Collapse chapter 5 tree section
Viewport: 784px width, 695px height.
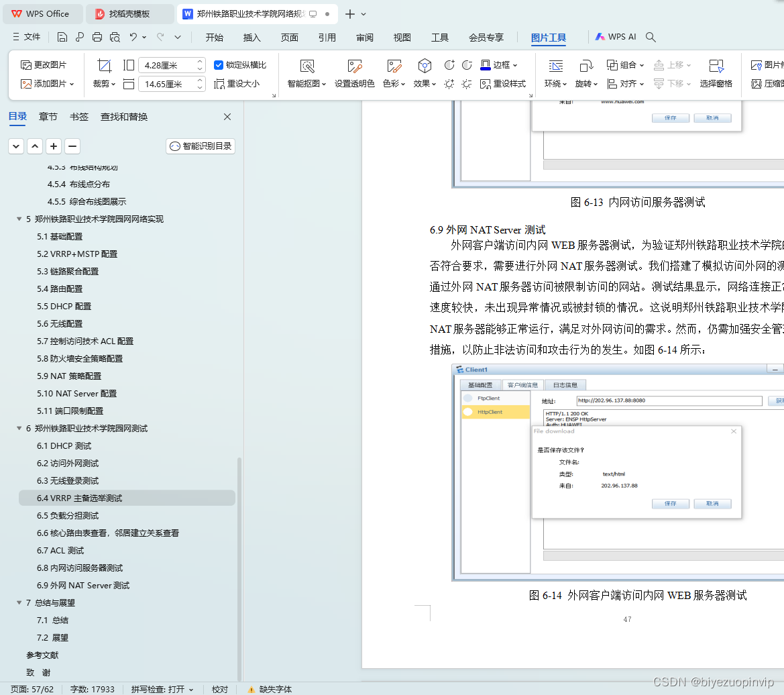pos(19,219)
